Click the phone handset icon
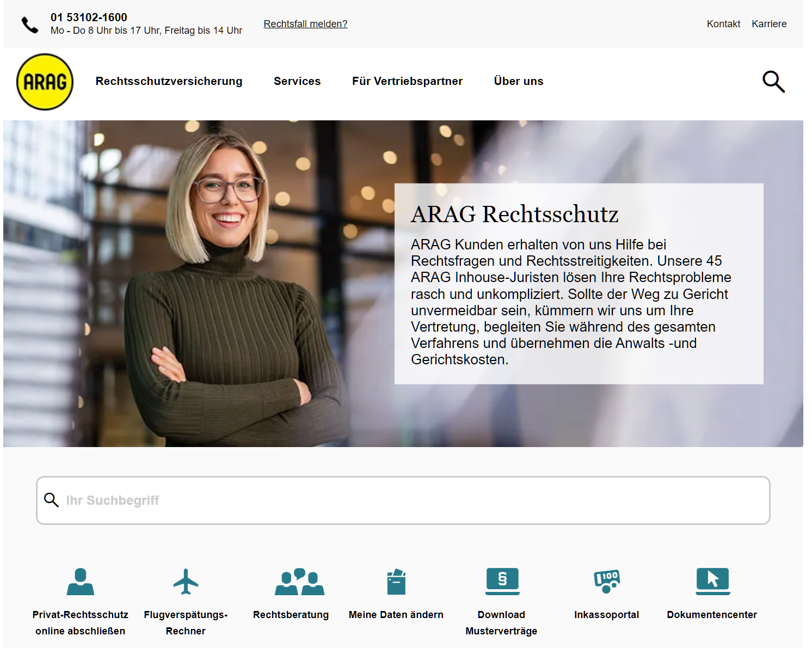The image size is (812, 654). click(x=30, y=25)
